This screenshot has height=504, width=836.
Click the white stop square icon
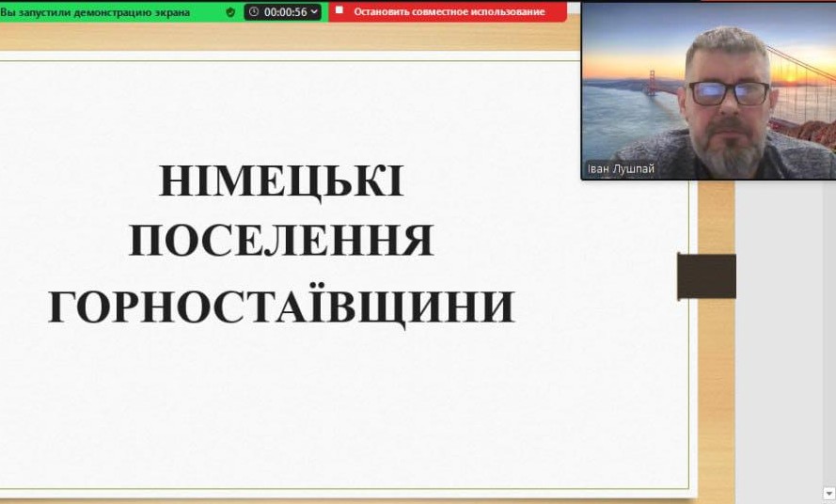[339, 11]
